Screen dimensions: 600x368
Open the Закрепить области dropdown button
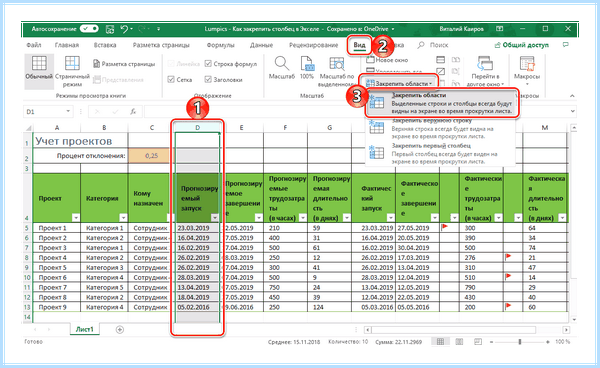[399, 83]
